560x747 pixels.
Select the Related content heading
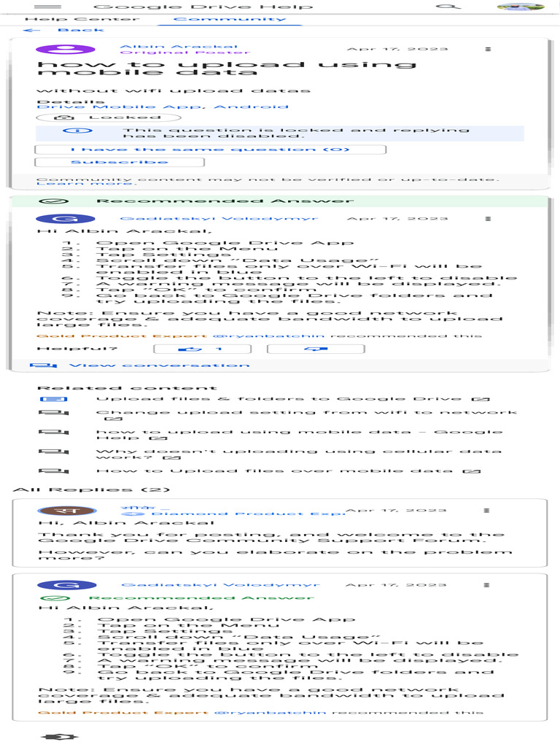[127, 388]
